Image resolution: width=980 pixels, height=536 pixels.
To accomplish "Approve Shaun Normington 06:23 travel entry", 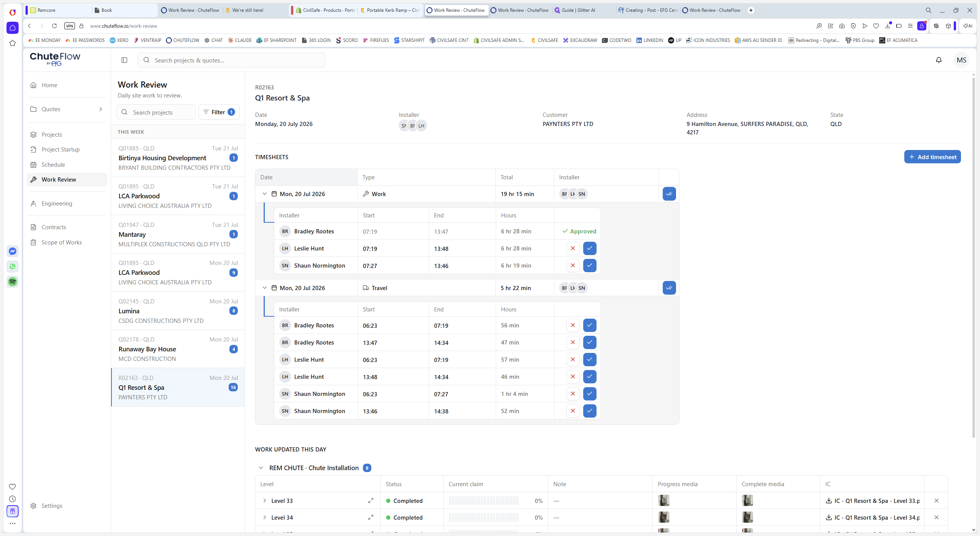I will click(589, 394).
